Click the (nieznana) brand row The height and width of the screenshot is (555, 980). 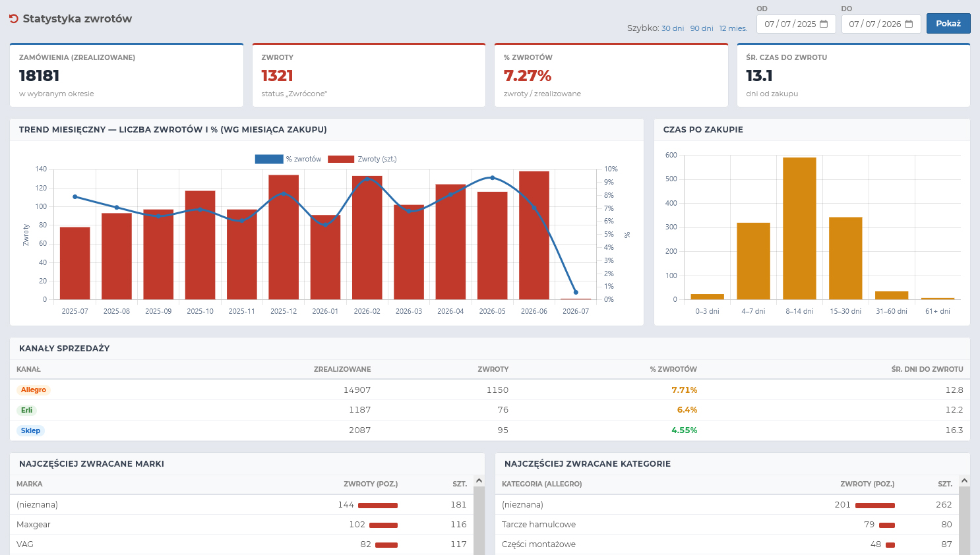tap(241, 505)
